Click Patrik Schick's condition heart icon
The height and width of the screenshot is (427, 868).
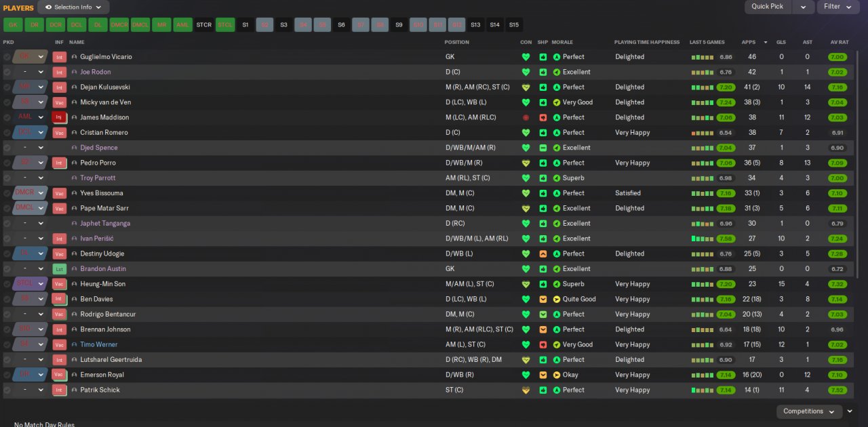526,390
